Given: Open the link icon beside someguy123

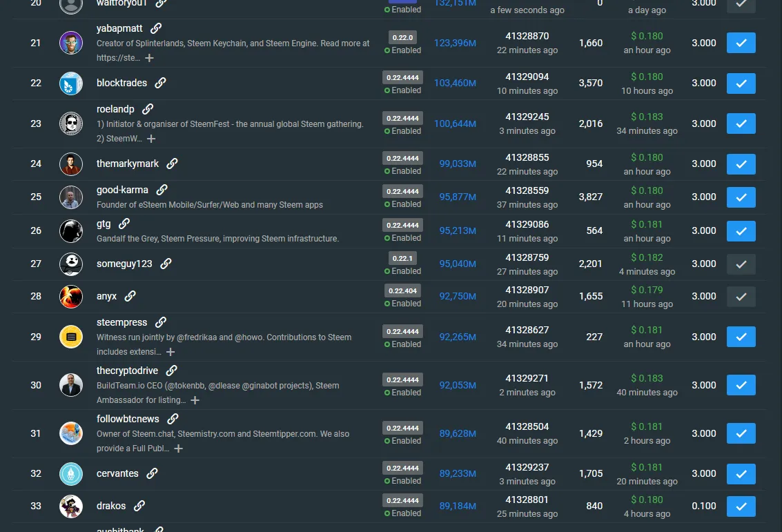Looking at the screenshot, I should click(166, 264).
